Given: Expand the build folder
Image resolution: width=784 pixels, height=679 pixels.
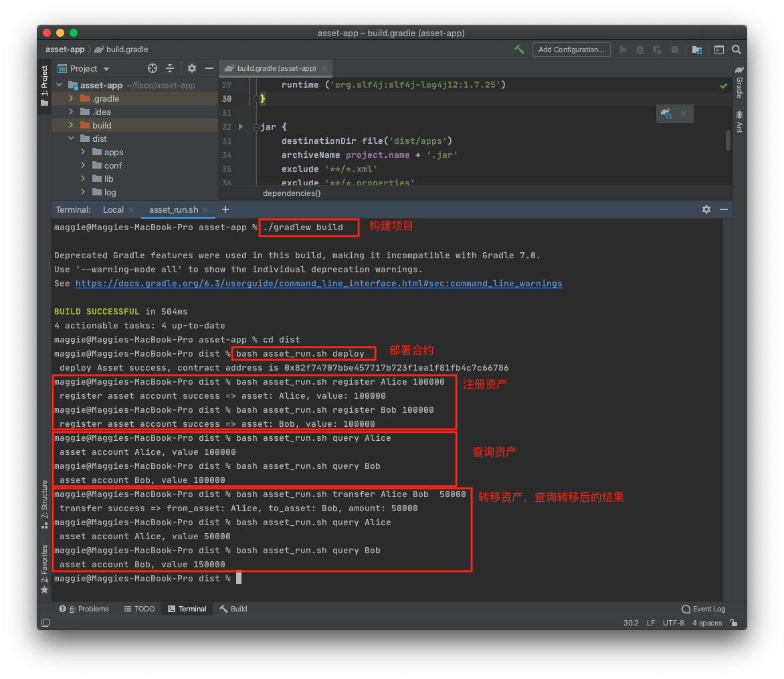Looking at the screenshot, I should click(x=71, y=125).
